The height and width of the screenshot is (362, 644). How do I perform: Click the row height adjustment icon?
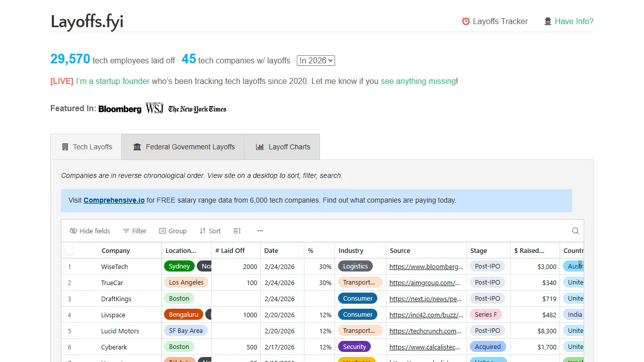click(x=236, y=231)
